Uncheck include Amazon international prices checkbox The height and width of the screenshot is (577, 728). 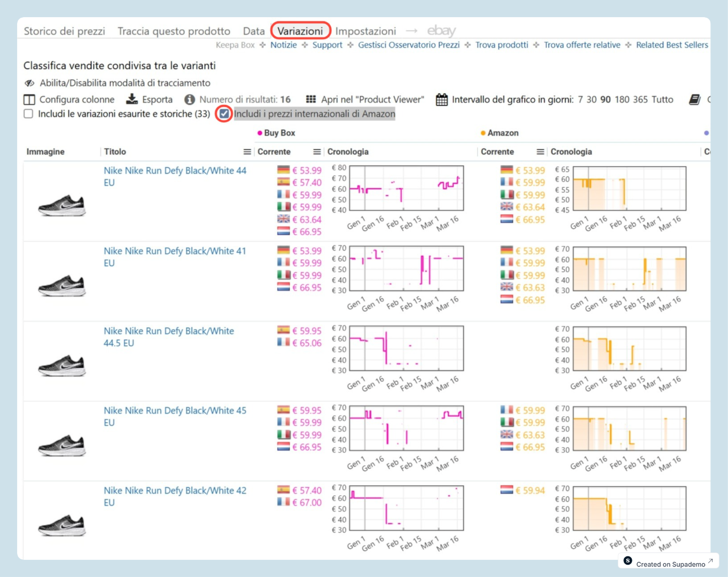[224, 114]
